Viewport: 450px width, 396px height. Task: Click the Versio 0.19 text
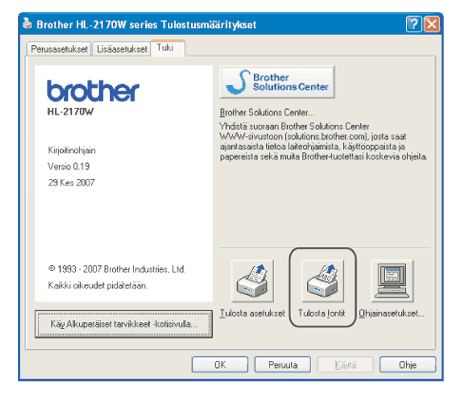69,166
